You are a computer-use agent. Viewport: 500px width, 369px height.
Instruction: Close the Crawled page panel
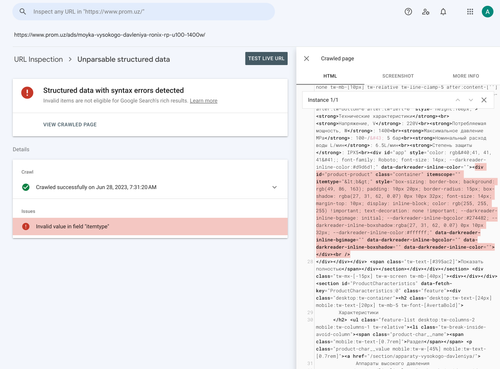click(306, 58)
